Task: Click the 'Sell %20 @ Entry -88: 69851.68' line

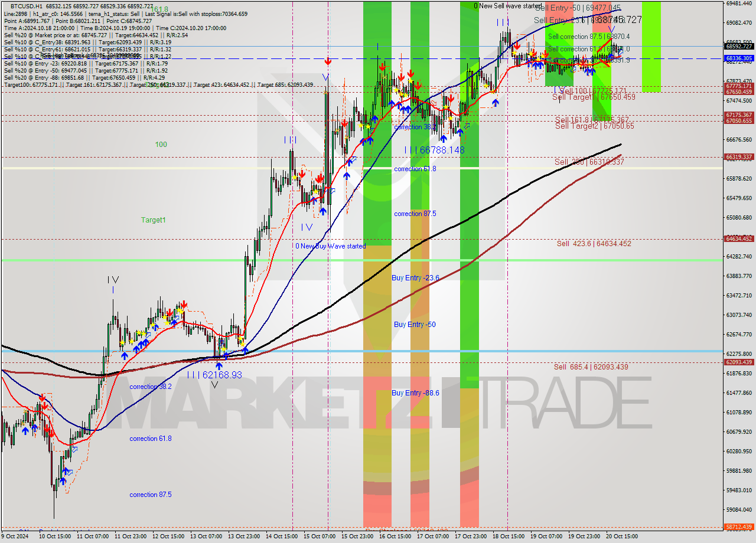Action: pyautogui.click(x=84, y=77)
